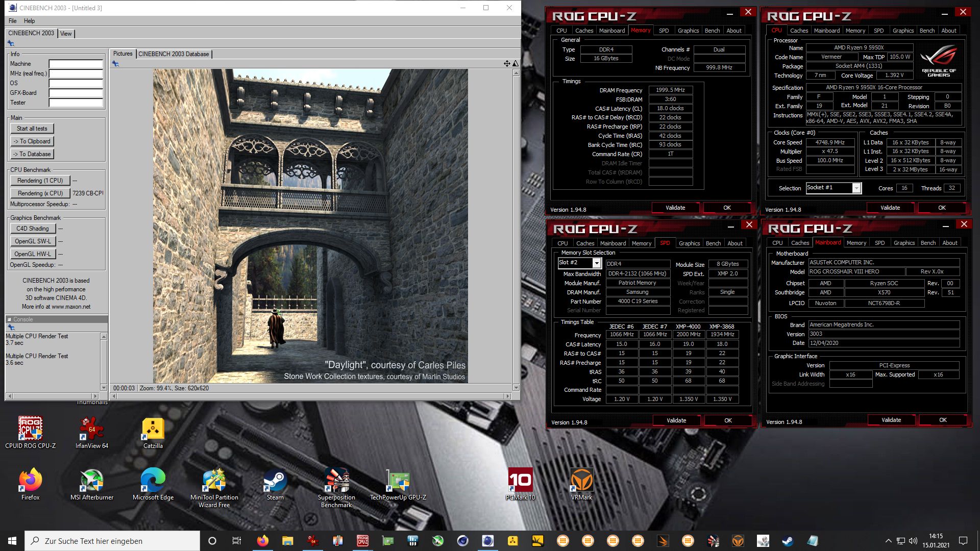Click the To Database button
The width and height of the screenshot is (980, 551).
tap(32, 154)
